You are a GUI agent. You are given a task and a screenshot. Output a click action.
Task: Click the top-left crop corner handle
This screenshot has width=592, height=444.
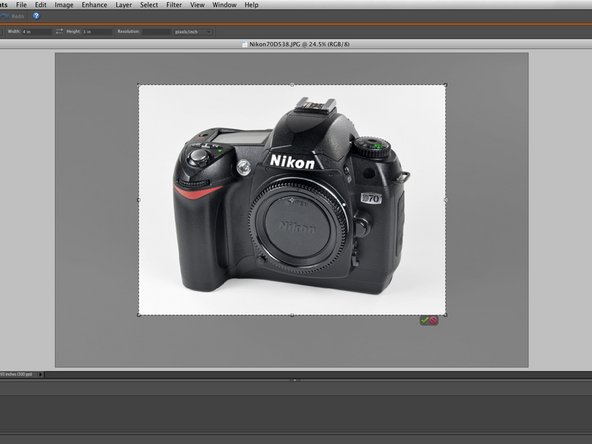coord(139,85)
